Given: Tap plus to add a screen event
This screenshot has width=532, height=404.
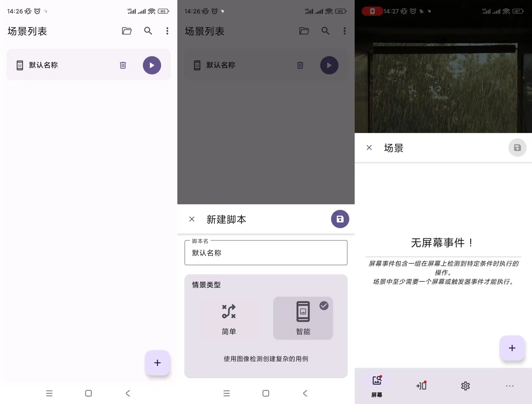Looking at the screenshot, I should point(512,348).
